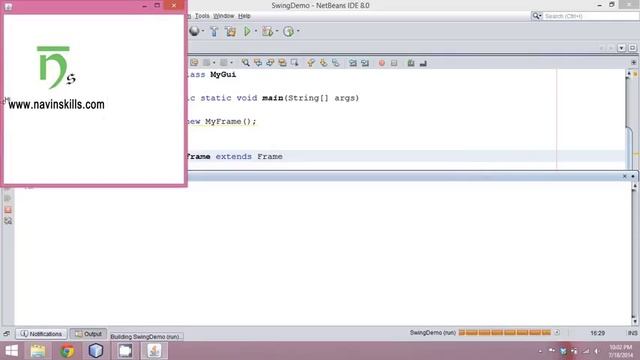Click Building SwingDemo (run) status text
This screenshot has width=640, height=360.
[145, 337]
